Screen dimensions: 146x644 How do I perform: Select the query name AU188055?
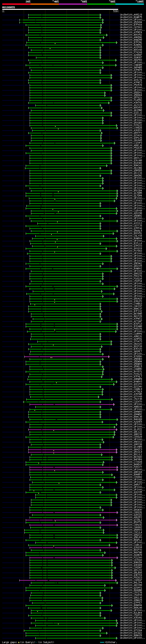[x=8, y=8]
